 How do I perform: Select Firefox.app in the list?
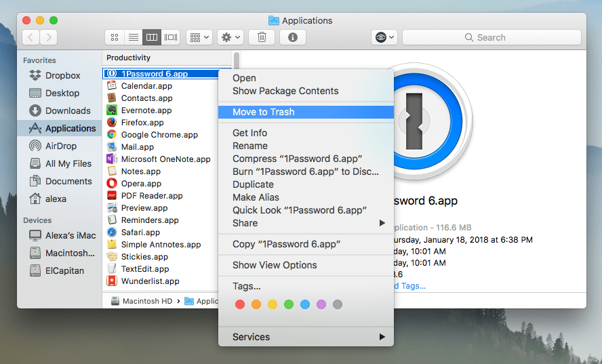pos(142,123)
